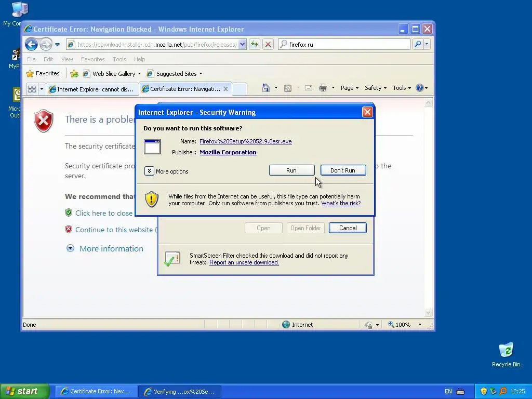This screenshot has height=399, width=532.
Task: Open Suggested Sites dropdown
Action: tap(175, 74)
